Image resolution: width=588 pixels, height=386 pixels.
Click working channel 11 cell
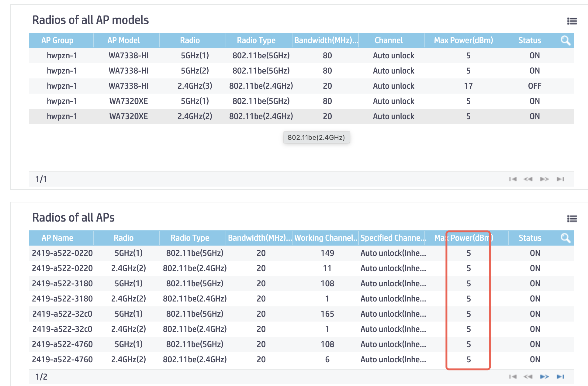(x=327, y=268)
